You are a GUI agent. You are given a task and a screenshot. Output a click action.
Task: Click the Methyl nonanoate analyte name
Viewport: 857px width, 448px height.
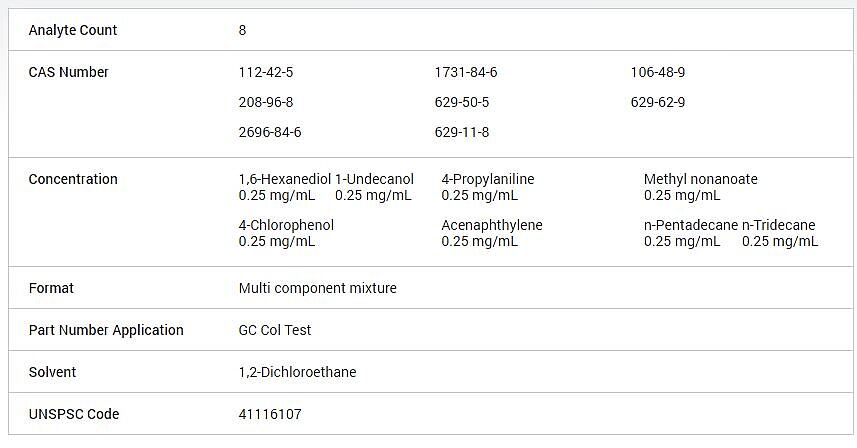click(x=701, y=179)
